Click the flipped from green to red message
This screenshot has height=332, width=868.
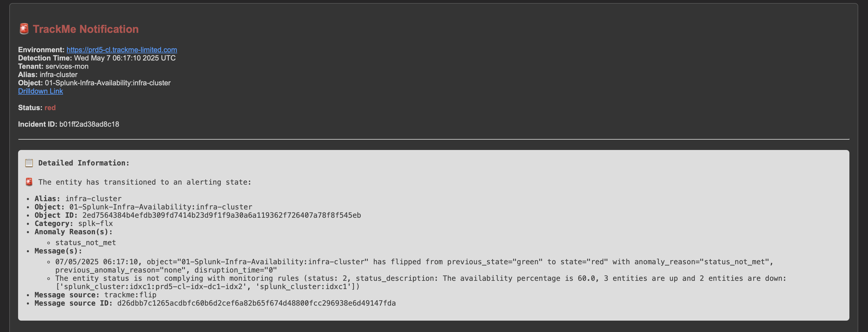pos(414,266)
